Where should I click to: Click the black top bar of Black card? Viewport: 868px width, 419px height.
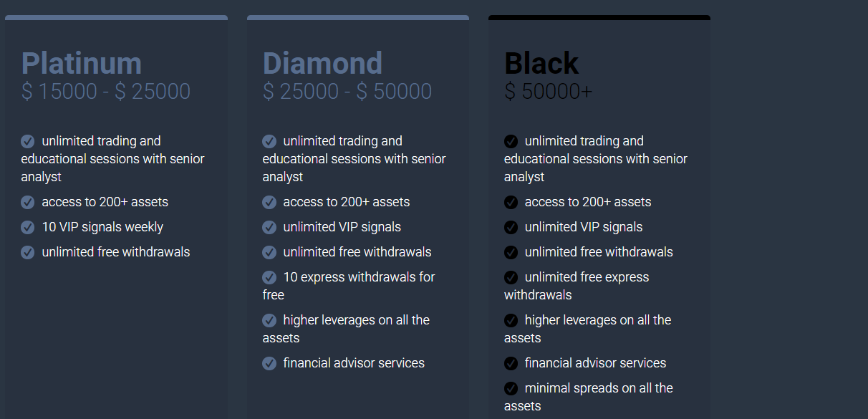599,17
